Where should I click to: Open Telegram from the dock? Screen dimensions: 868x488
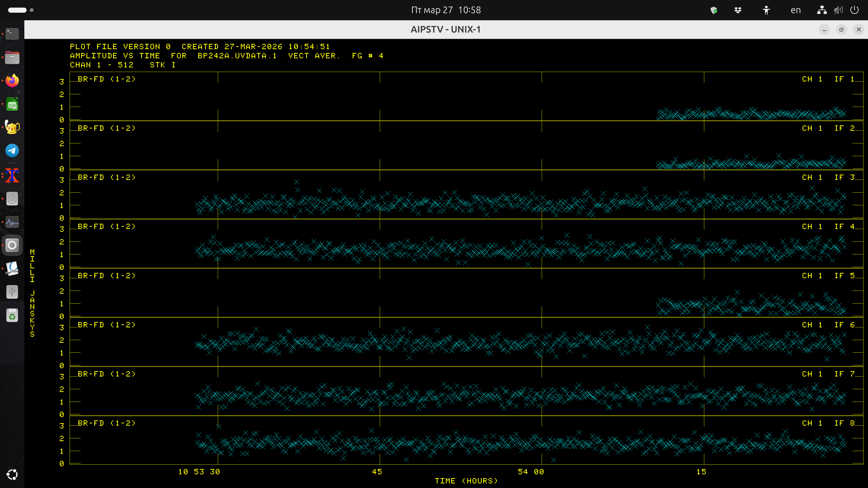click(x=12, y=151)
